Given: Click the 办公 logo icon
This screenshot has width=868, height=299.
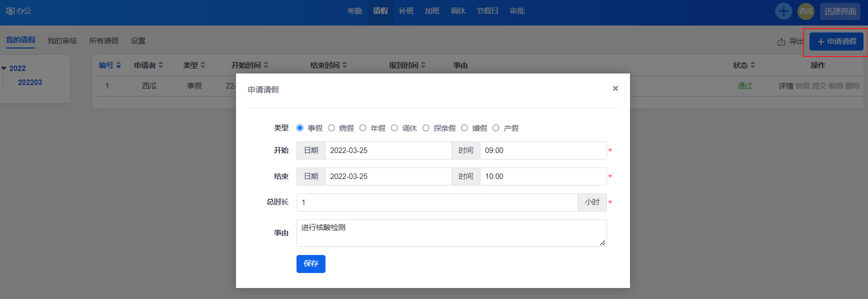Looking at the screenshot, I should (10, 11).
